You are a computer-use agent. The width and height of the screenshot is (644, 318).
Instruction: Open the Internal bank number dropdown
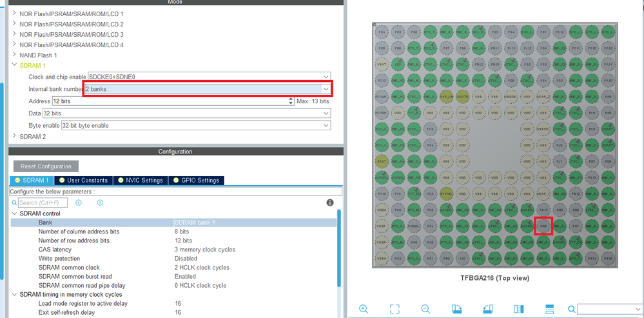(x=208, y=89)
